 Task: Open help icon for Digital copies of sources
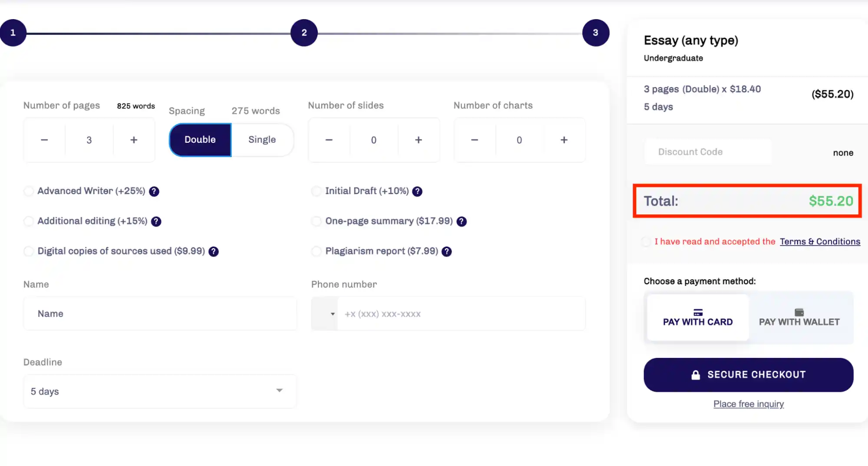coord(214,251)
